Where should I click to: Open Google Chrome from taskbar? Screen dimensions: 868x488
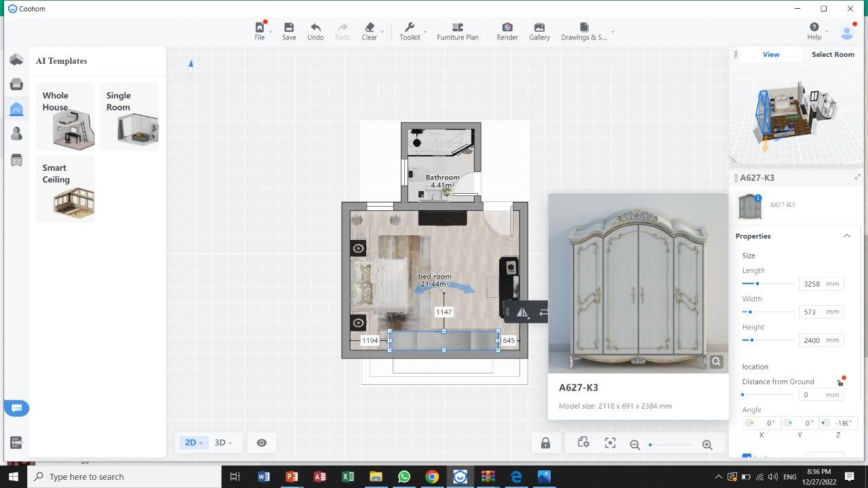coord(432,476)
